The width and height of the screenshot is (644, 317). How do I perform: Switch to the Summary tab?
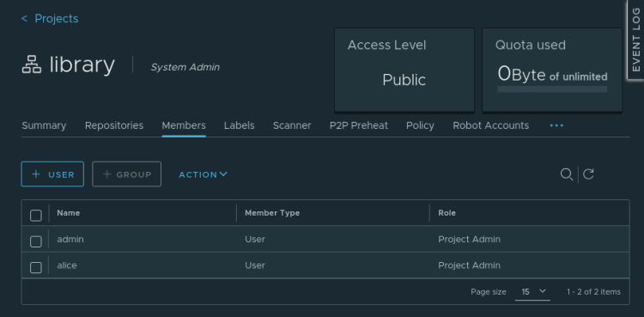click(x=44, y=125)
